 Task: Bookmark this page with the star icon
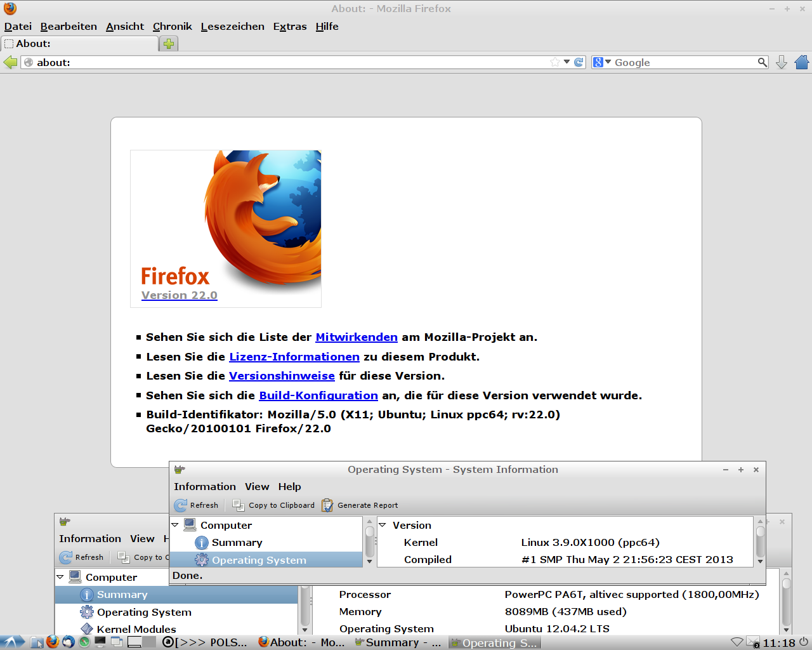[555, 62]
